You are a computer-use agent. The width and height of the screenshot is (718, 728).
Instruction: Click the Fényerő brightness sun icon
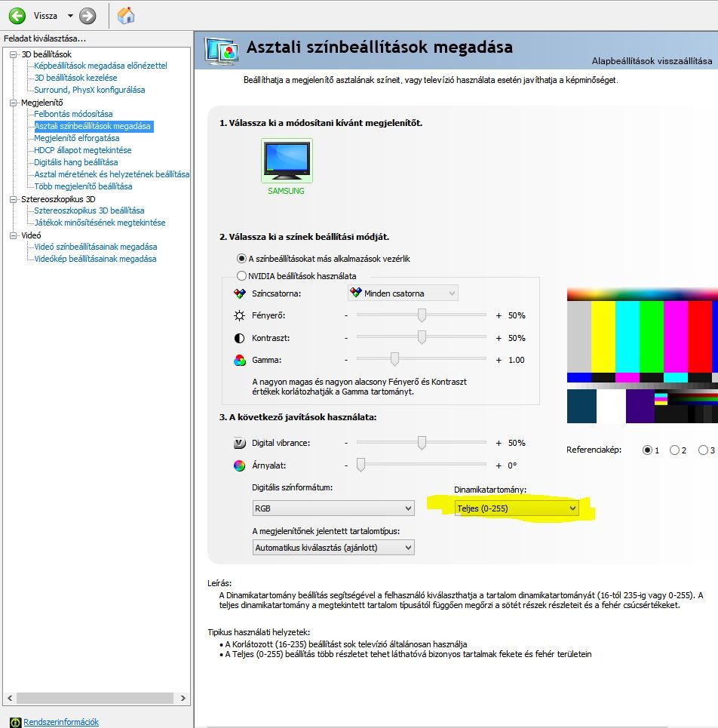240,315
